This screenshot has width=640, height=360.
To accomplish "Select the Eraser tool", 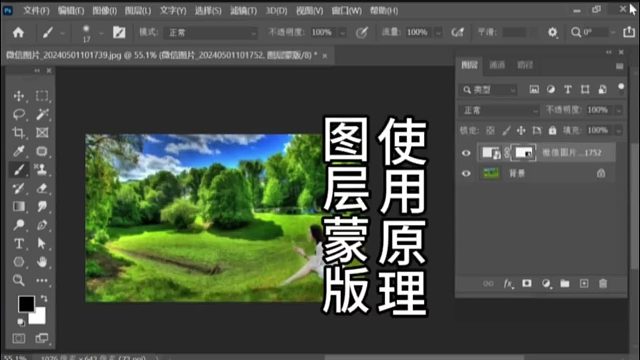I will pyautogui.click(x=42, y=188).
